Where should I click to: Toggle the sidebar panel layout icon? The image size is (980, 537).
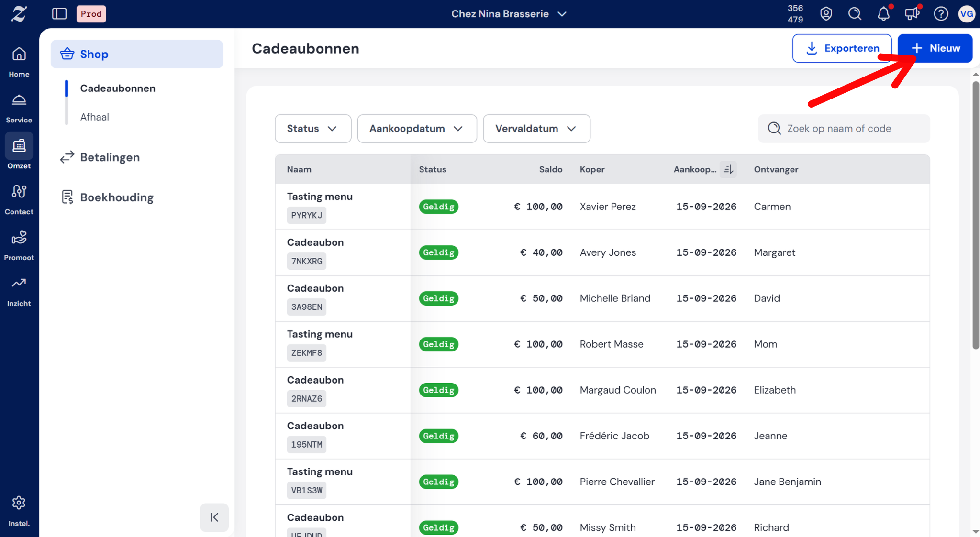coord(59,14)
